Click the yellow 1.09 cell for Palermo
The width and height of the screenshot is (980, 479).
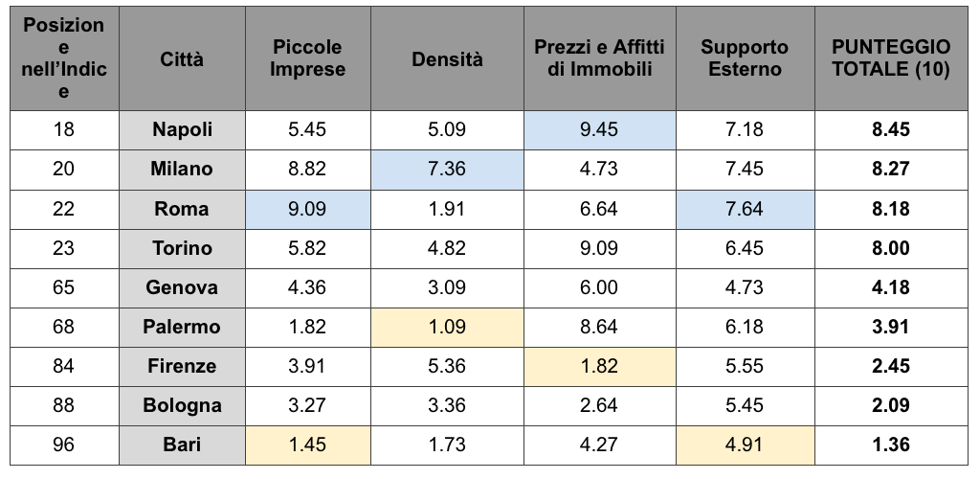[x=447, y=327]
